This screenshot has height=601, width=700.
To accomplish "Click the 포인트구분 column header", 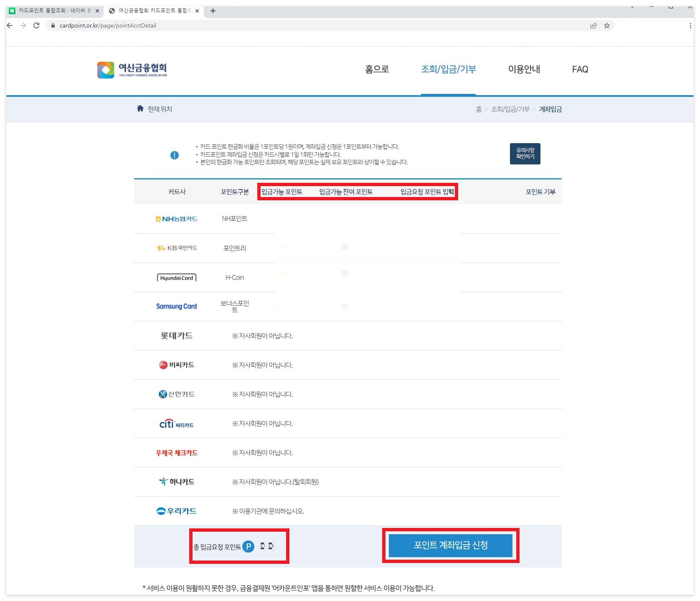I will point(235,192).
